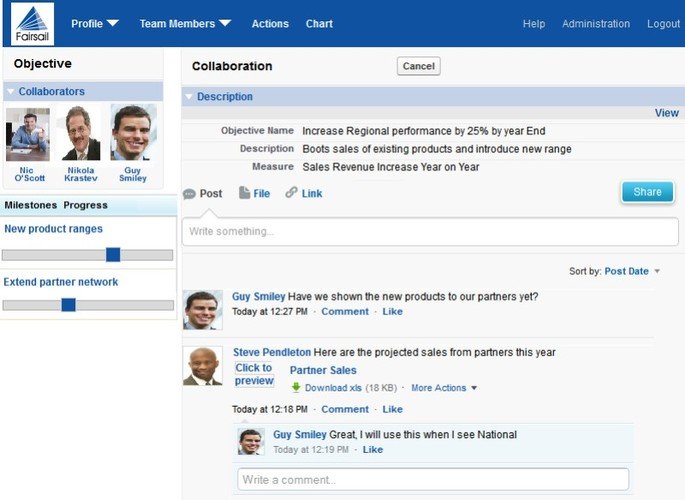Open Guy Smiley name in the reply
The width and height of the screenshot is (685, 500).
300,434
